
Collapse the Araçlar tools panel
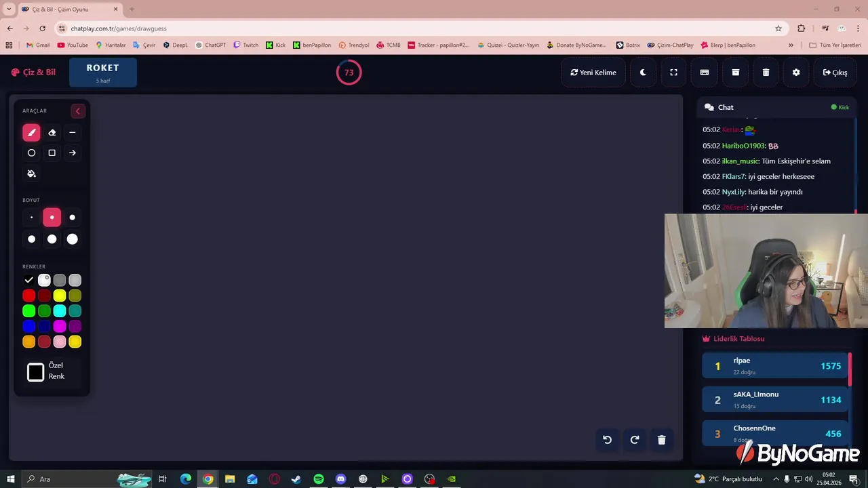pyautogui.click(x=77, y=111)
